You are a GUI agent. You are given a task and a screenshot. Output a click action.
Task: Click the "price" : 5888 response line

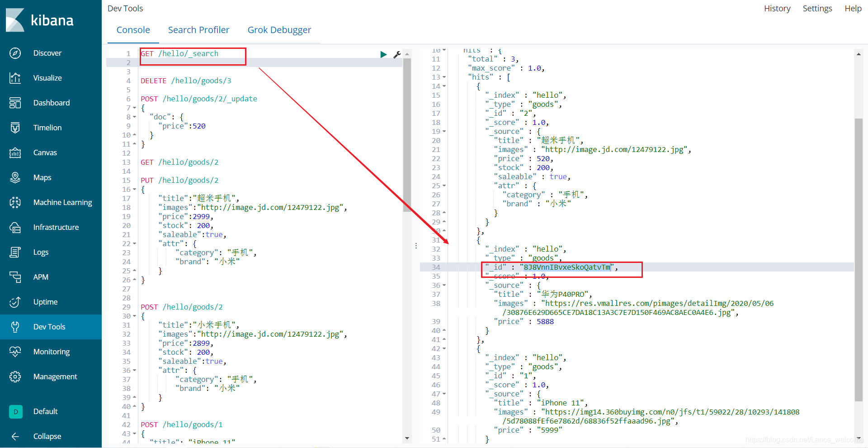[x=524, y=321]
